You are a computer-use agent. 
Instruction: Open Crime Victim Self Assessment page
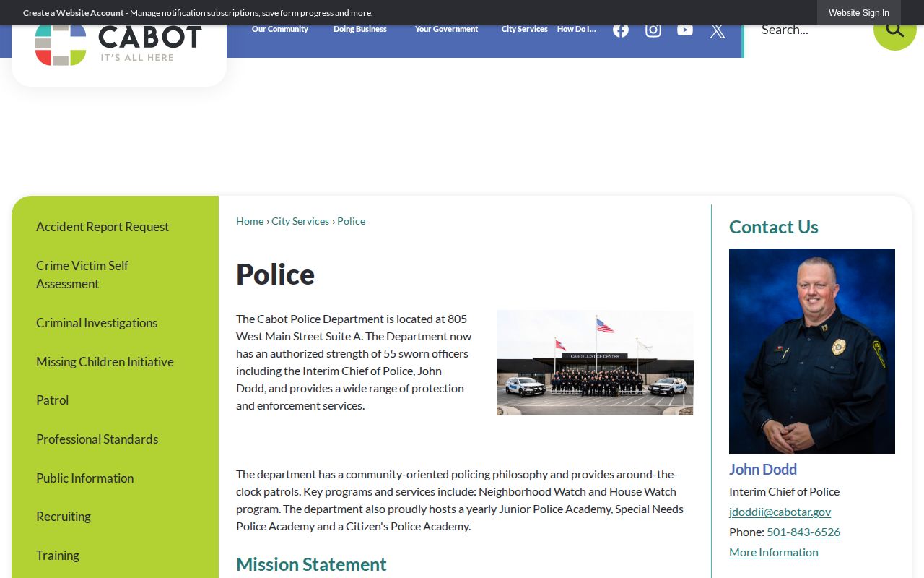pos(82,275)
